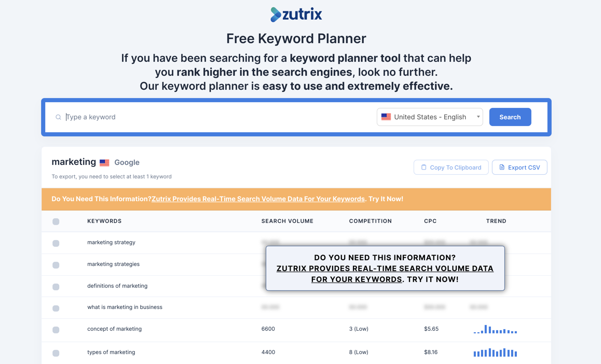The image size is (601, 364).
Task: Click the marketing results title
Action: (74, 162)
